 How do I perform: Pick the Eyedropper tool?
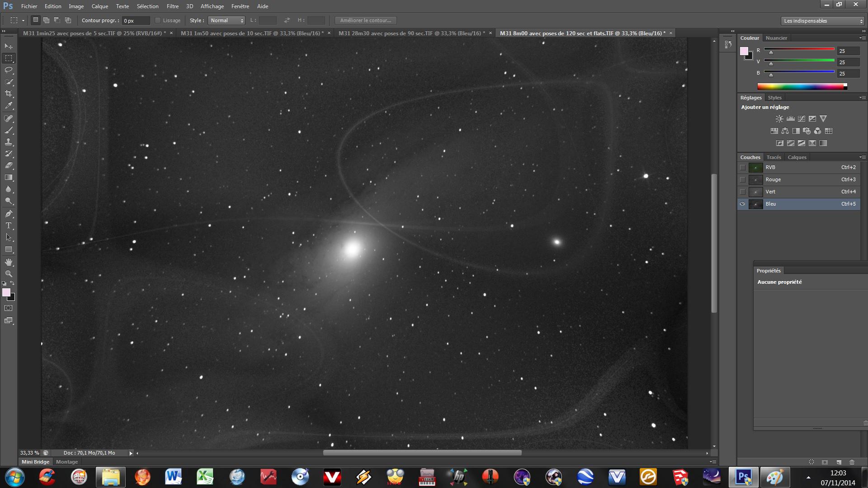tap(9, 106)
